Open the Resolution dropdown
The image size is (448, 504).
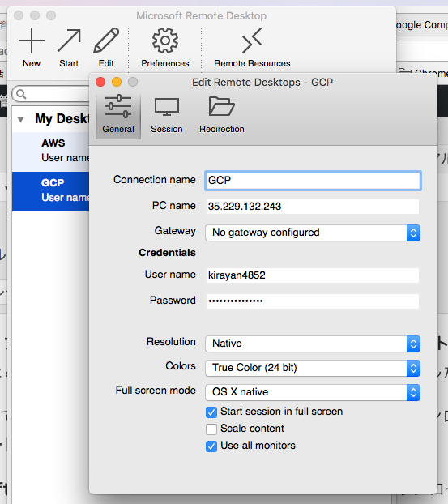[313, 344]
